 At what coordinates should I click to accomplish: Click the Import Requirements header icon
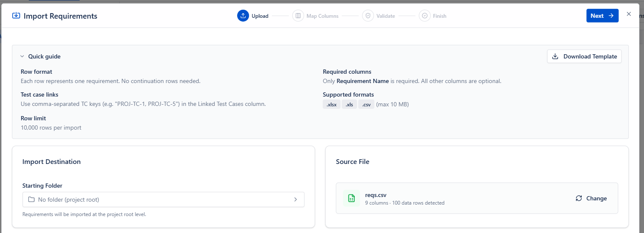point(16,16)
